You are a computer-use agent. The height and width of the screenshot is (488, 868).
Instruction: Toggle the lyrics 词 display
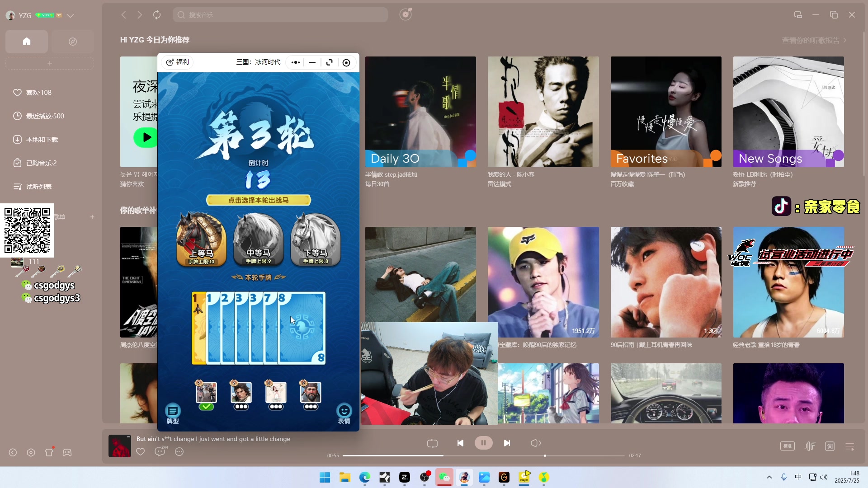tap(830, 446)
